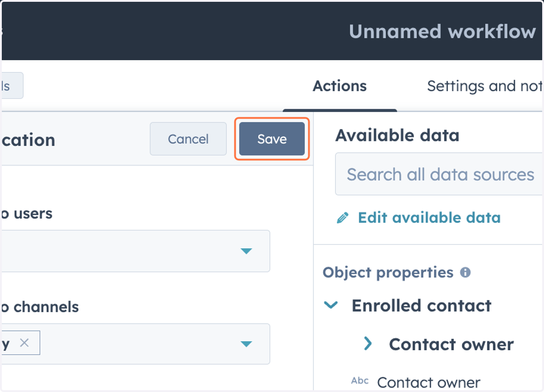The image size is (544, 392).
Task: Click the info icon next to Object properties
Action: tap(465, 272)
